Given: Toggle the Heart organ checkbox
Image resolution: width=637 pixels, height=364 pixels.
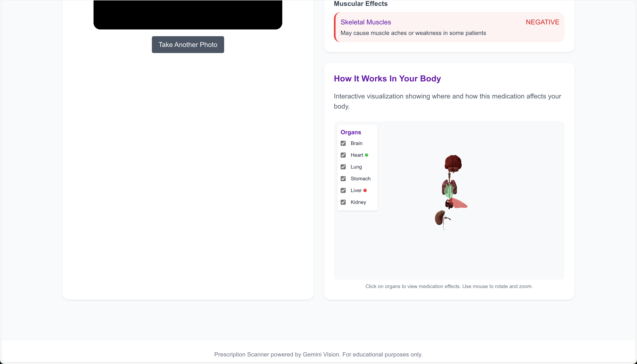Looking at the screenshot, I should coord(343,155).
